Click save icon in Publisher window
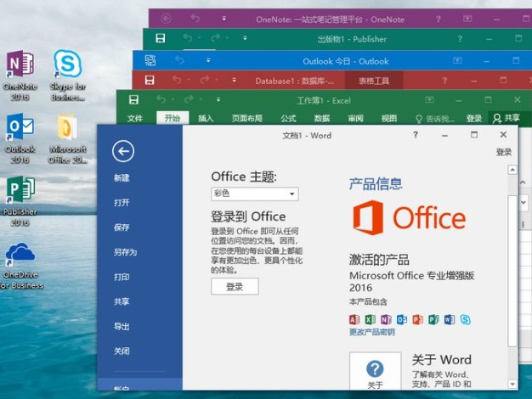 click(161, 38)
